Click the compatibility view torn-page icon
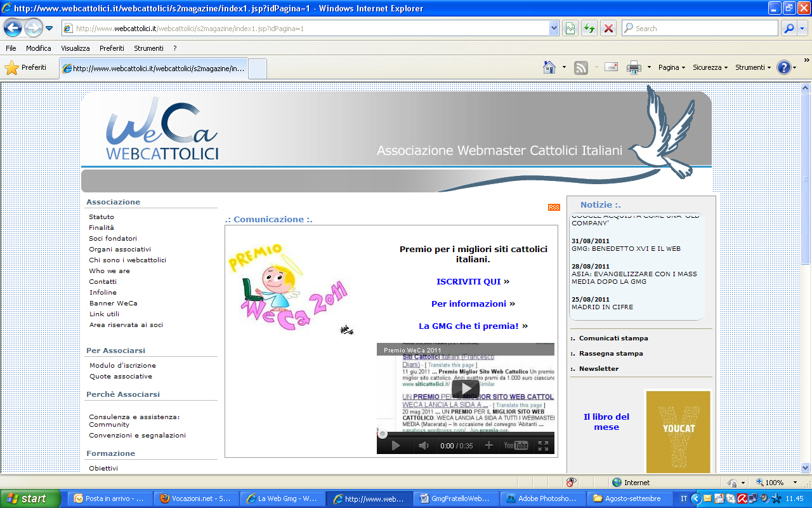Viewport: 812px width, 508px height. 570,28
